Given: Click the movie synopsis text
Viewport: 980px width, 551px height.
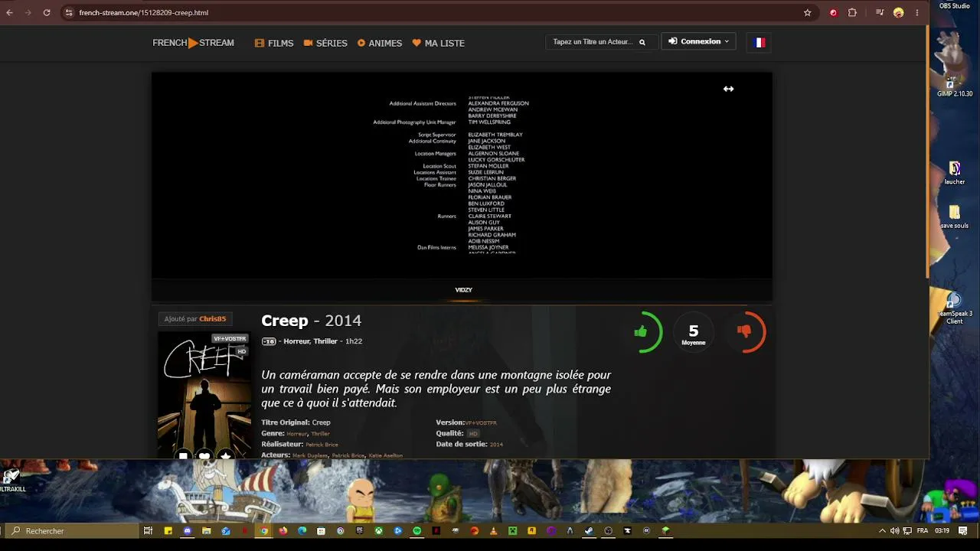Looking at the screenshot, I should [x=436, y=389].
